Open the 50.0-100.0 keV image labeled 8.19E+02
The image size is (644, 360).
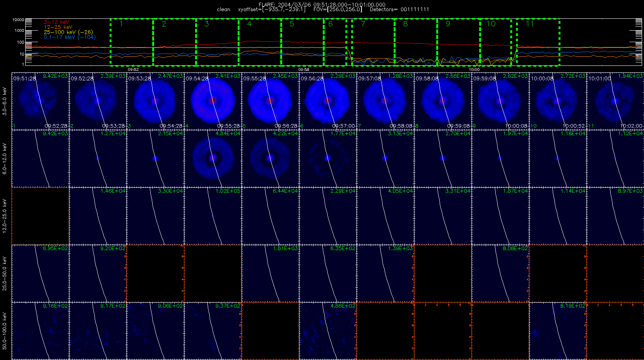click(558, 331)
